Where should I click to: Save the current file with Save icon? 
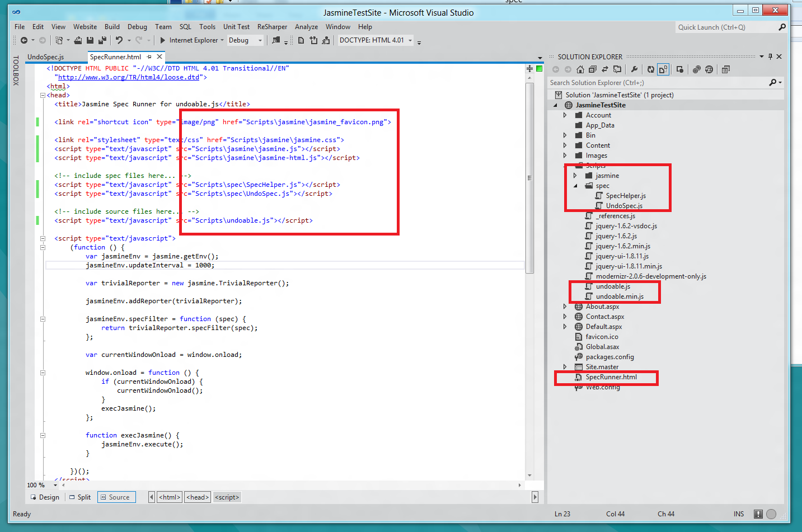pos(90,40)
